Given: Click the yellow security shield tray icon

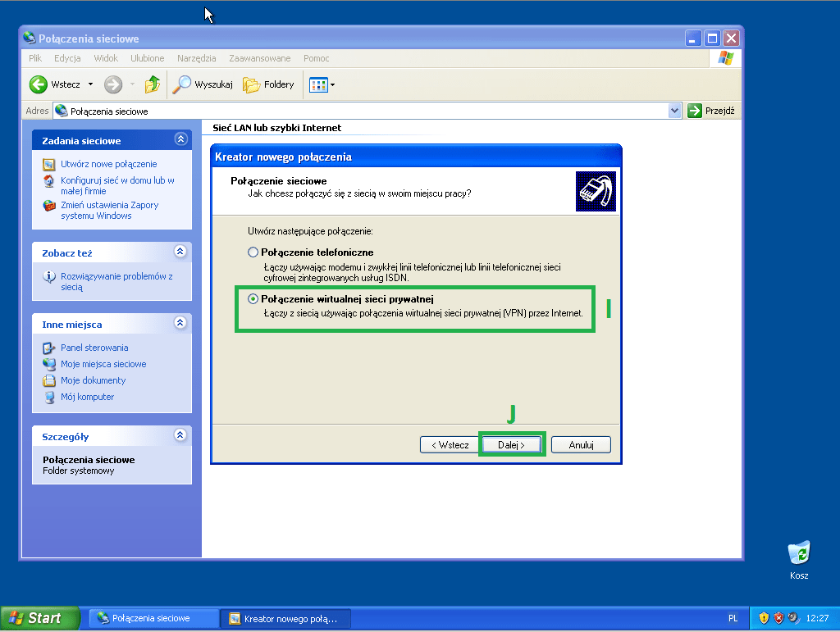Looking at the screenshot, I should [764, 618].
